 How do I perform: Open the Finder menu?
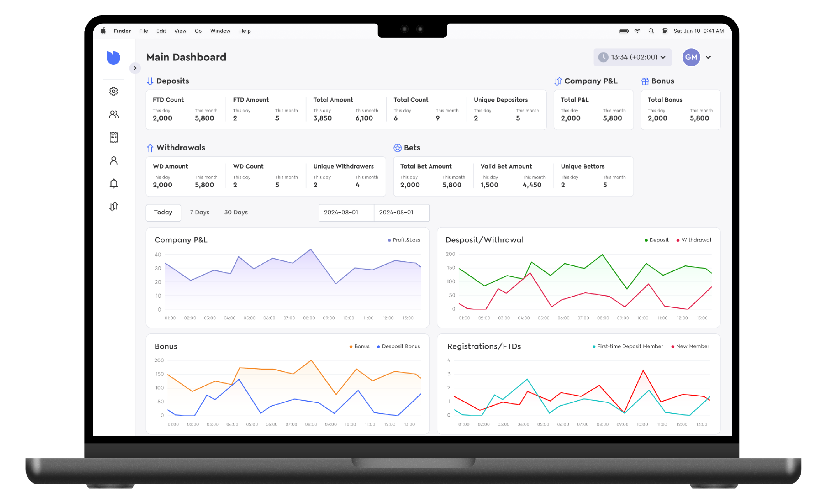[x=122, y=31]
